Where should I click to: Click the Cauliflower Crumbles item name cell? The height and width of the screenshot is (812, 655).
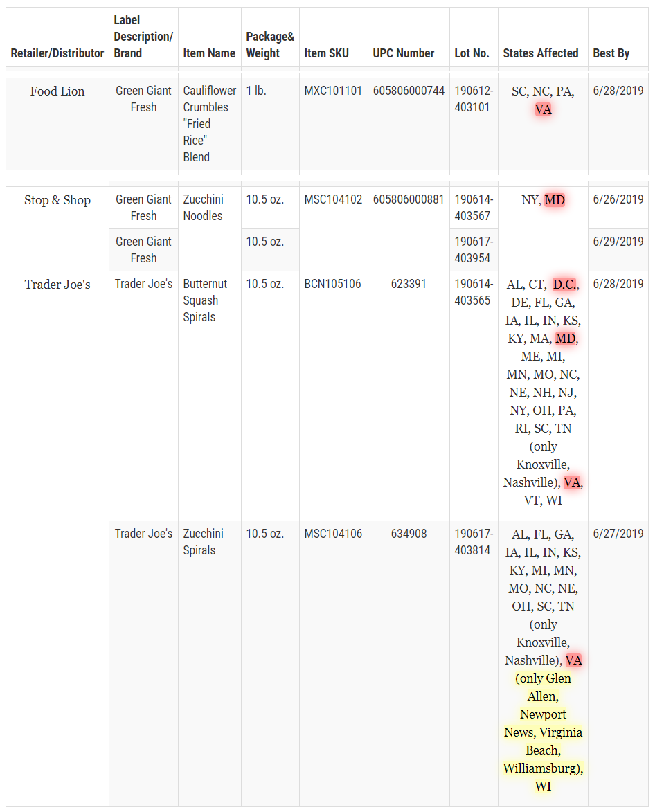pos(209,124)
